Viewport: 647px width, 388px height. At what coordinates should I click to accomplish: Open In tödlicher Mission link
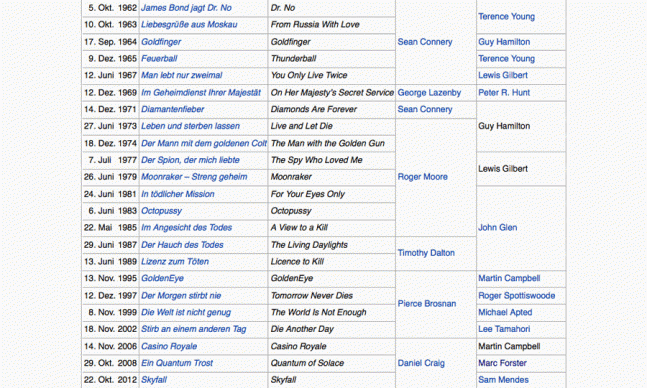(177, 194)
